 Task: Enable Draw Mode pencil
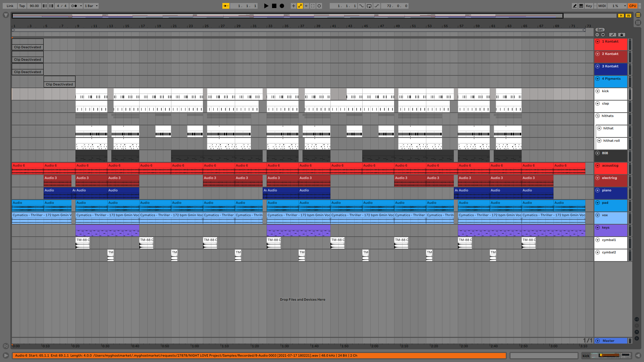575,6
